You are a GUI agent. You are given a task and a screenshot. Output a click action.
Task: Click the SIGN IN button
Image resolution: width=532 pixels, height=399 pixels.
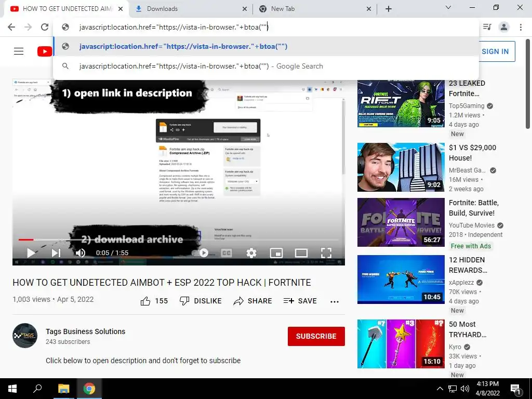point(496,51)
